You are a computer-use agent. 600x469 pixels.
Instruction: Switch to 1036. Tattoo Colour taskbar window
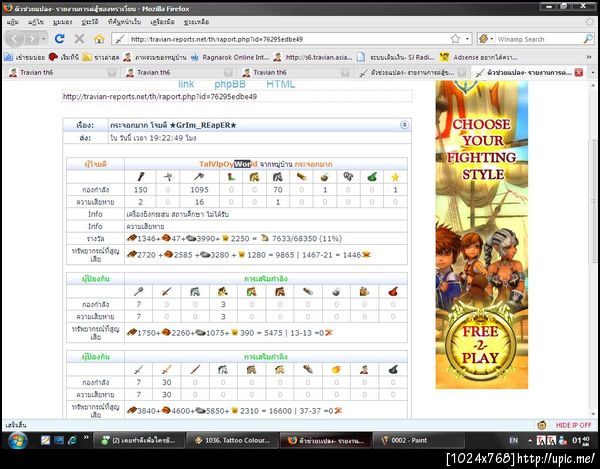232,440
